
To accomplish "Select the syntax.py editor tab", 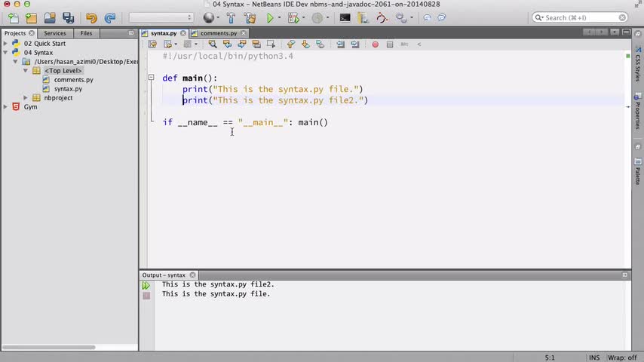I will click(164, 33).
